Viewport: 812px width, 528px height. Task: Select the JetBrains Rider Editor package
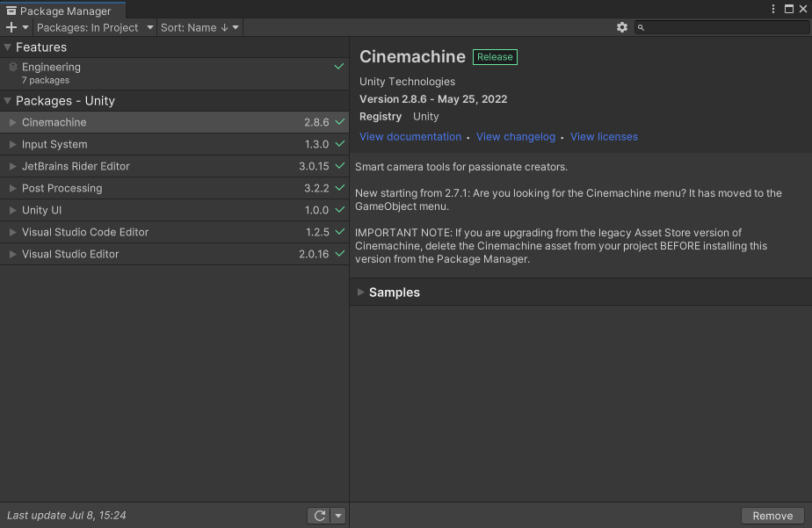175,166
